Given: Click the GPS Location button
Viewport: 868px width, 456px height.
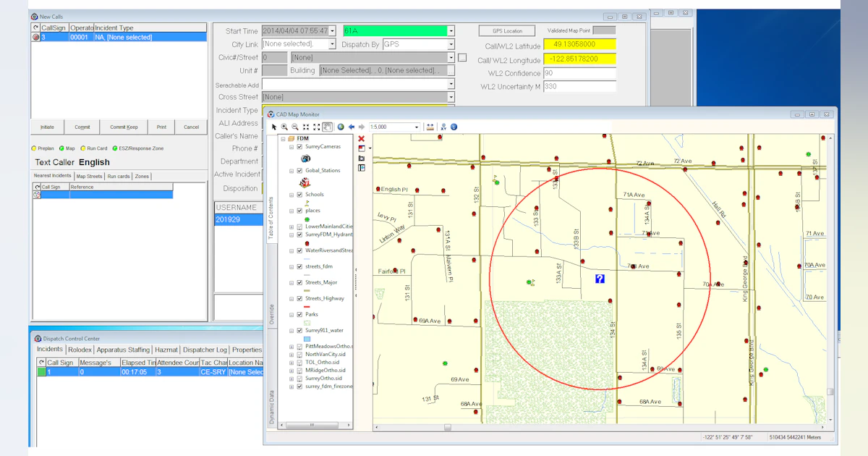Looking at the screenshot, I should point(507,31).
